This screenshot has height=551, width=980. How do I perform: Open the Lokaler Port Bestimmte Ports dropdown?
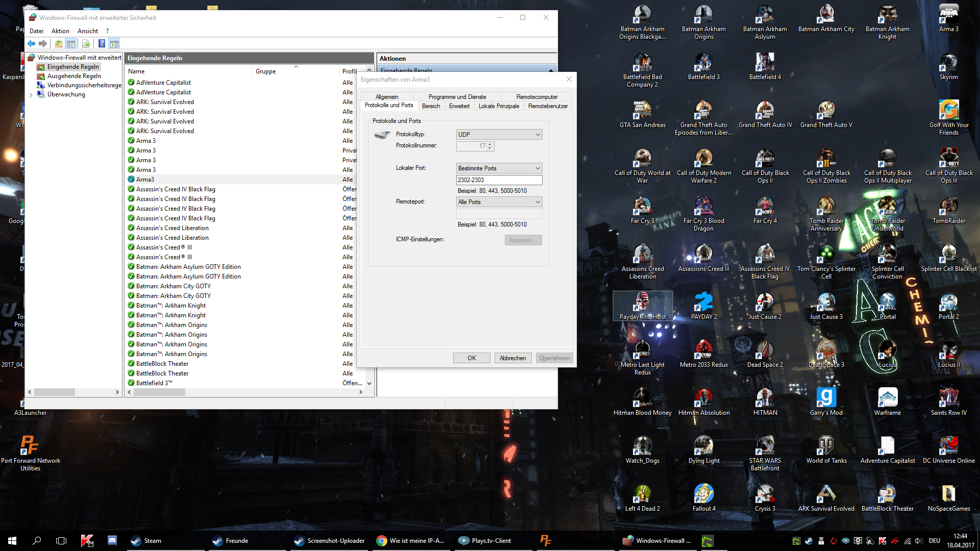(499, 168)
